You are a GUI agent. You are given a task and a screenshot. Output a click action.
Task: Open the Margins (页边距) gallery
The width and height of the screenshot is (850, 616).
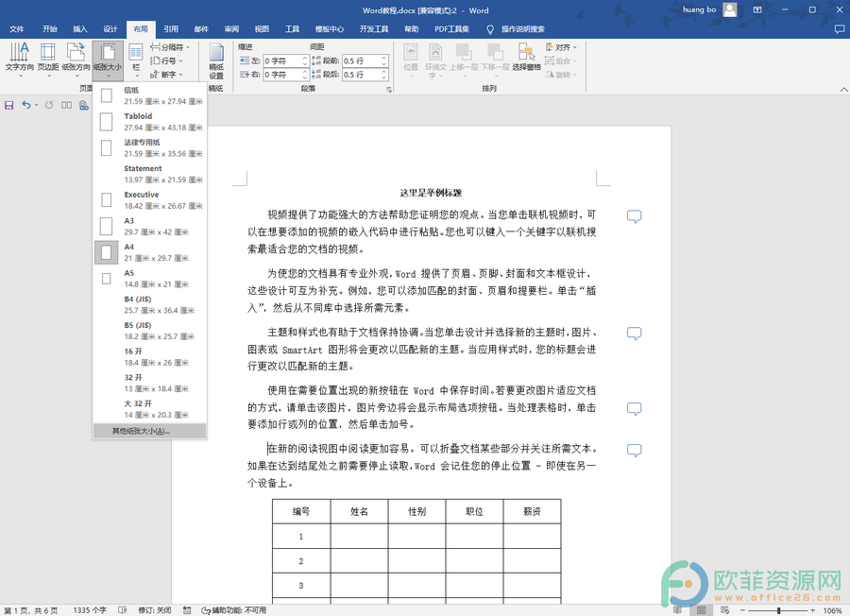click(48, 59)
